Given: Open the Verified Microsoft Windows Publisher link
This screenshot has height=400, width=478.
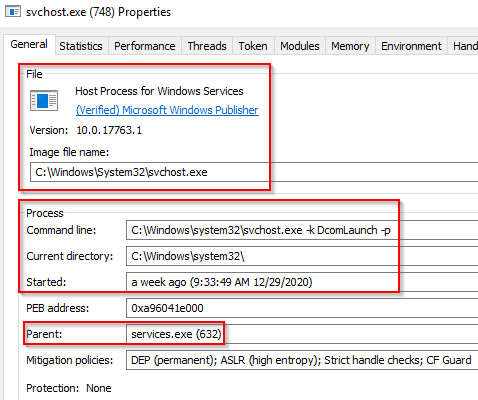Looking at the screenshot, I should 167,110.
